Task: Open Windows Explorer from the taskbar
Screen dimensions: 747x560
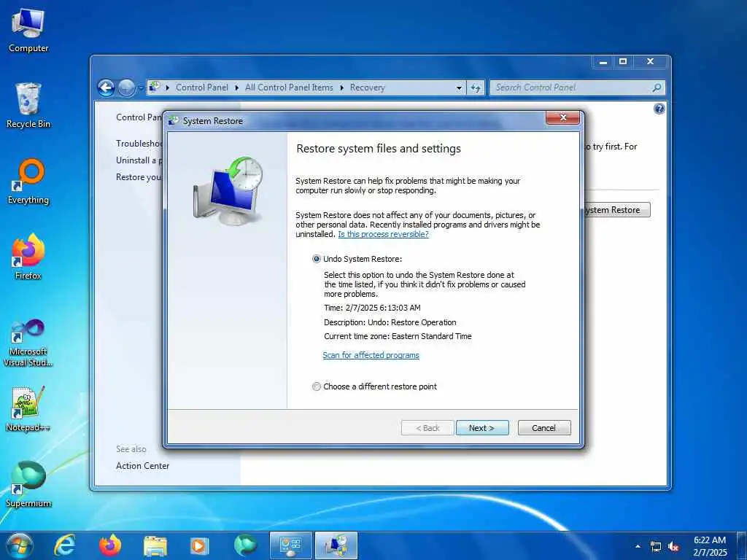Action: pyautogui.click(x=155, y=545)
